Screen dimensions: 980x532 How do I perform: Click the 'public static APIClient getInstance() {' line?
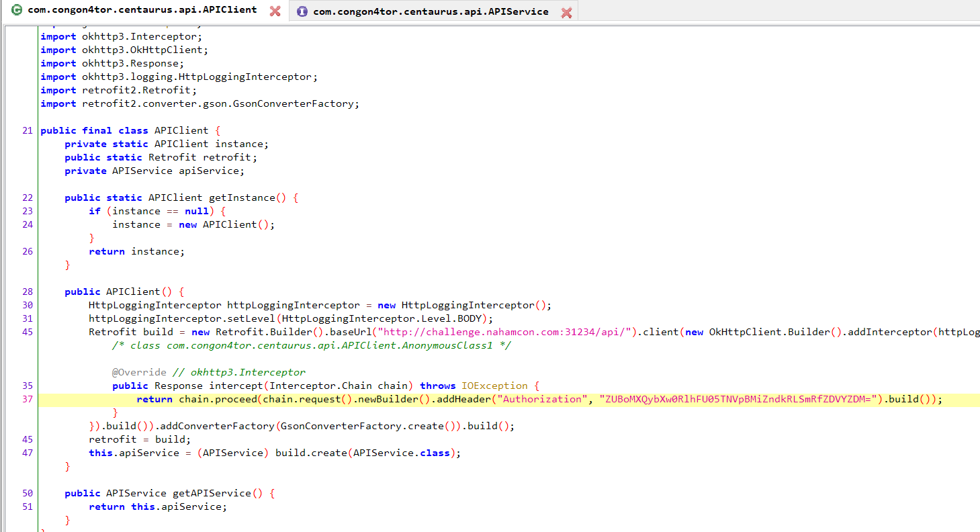pos(181,197)
